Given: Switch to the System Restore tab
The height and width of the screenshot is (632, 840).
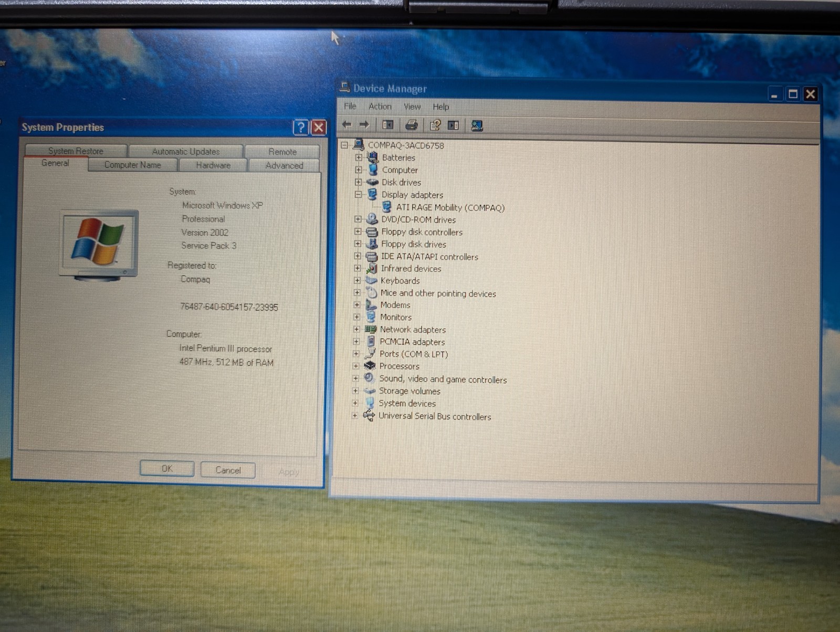Looking at the screenshot, I should coord(76,151).
